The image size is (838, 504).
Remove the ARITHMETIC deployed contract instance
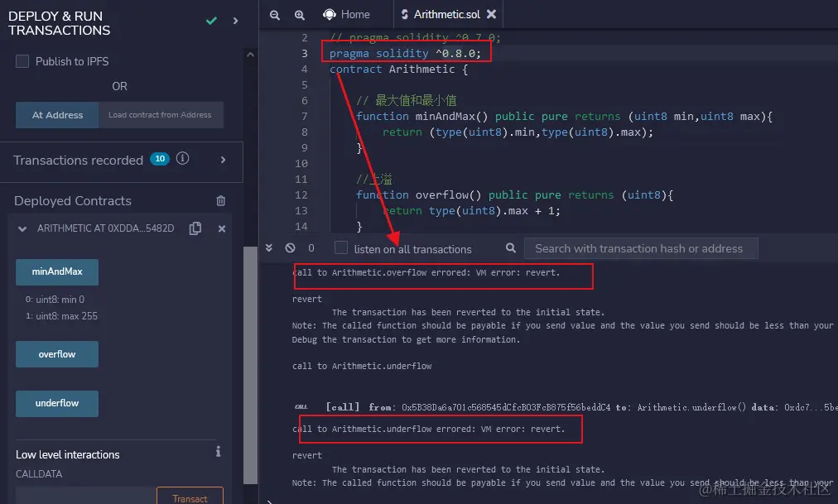222,228
